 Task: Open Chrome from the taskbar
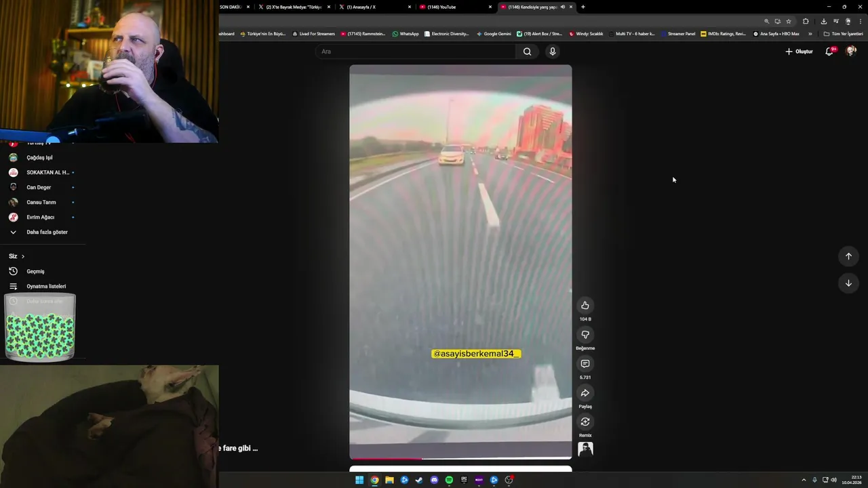coord(374,480)
